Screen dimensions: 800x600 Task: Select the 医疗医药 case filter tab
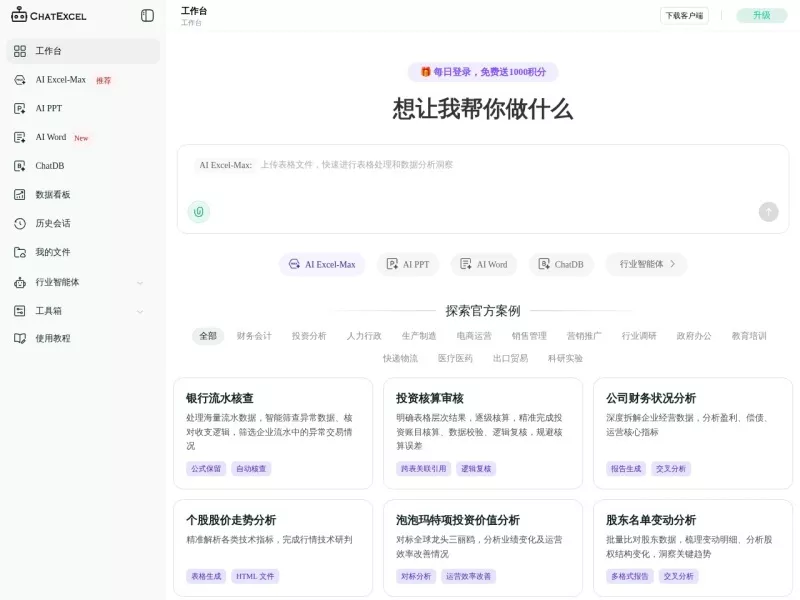(455, 358)
